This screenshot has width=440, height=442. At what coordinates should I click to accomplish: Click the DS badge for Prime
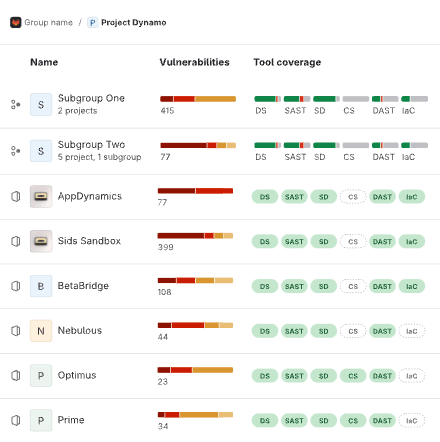(x=265, y=421)
